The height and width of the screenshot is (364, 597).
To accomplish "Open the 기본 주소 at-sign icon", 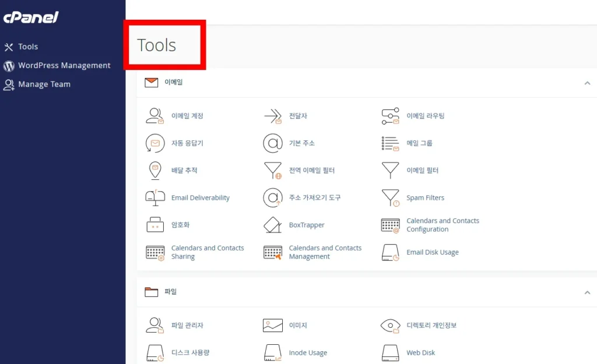I will click(x=273, y=143).
